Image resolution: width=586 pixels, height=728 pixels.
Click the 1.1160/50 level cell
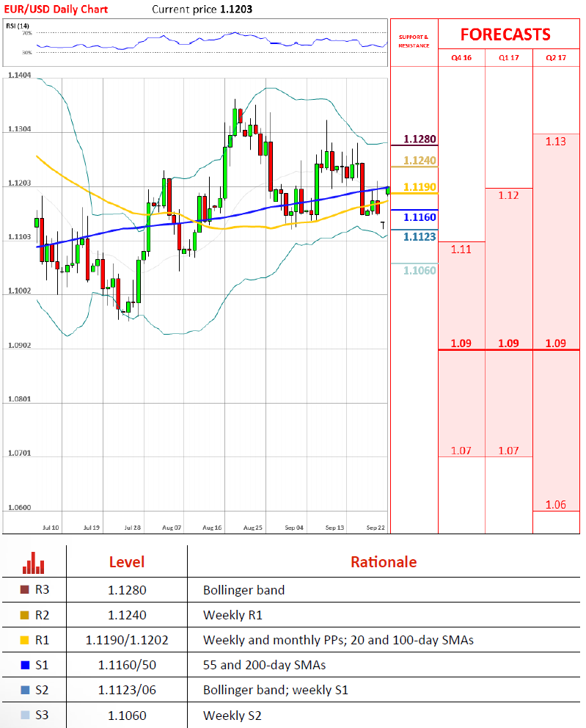pyautogui.click(x=127, y=666)
